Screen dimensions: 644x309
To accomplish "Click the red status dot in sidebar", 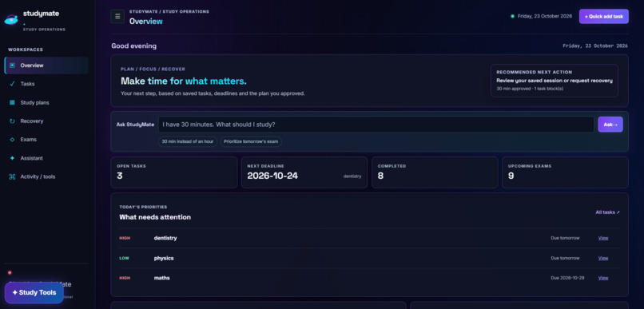I will 10,272.
